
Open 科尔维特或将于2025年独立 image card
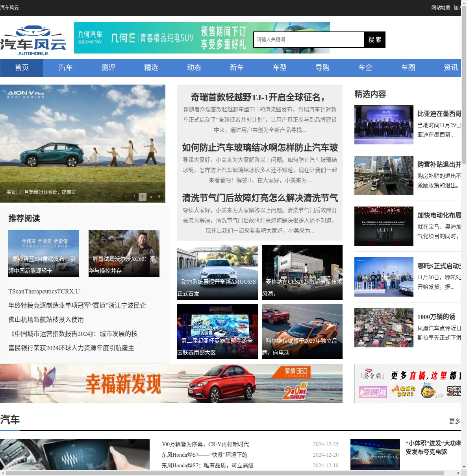point(302,331)
